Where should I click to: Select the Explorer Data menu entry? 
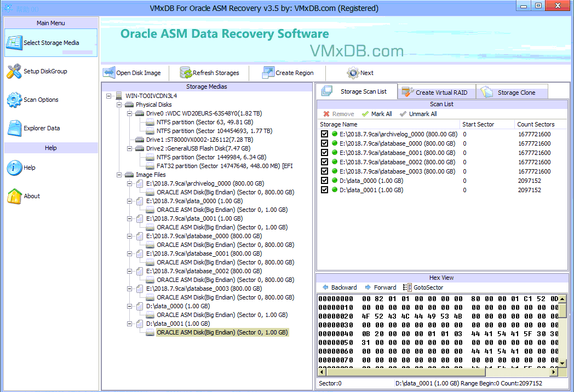(51, 128)
